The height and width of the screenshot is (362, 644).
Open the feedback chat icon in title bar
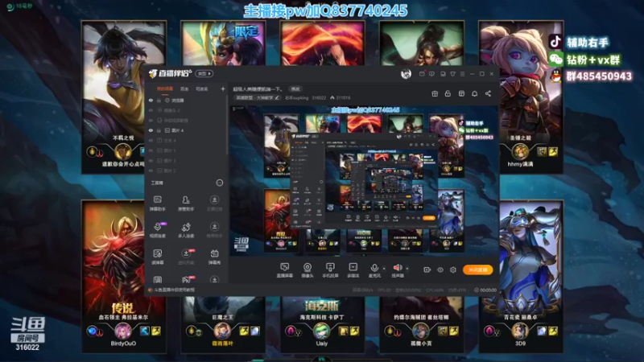(x=431, y=74)
